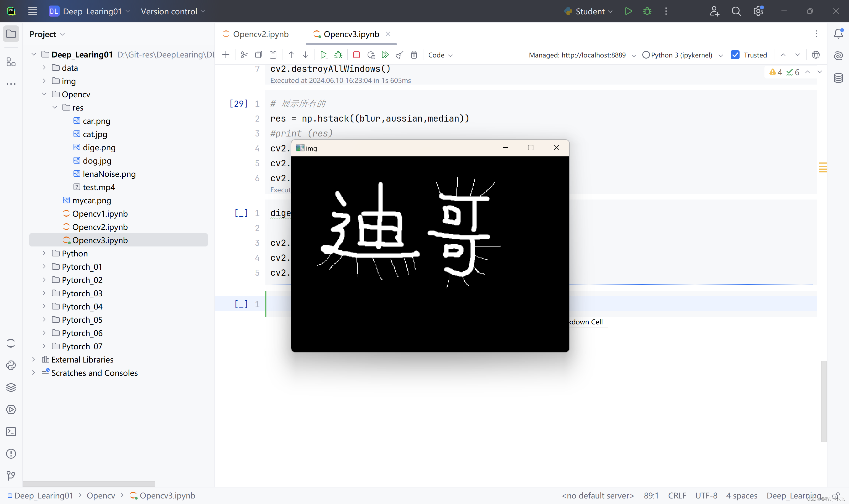Switch to the Opencv2.ipynb tab
Image resolution: width=849 pixels, height=504 pixels.
tap(260, 34)
